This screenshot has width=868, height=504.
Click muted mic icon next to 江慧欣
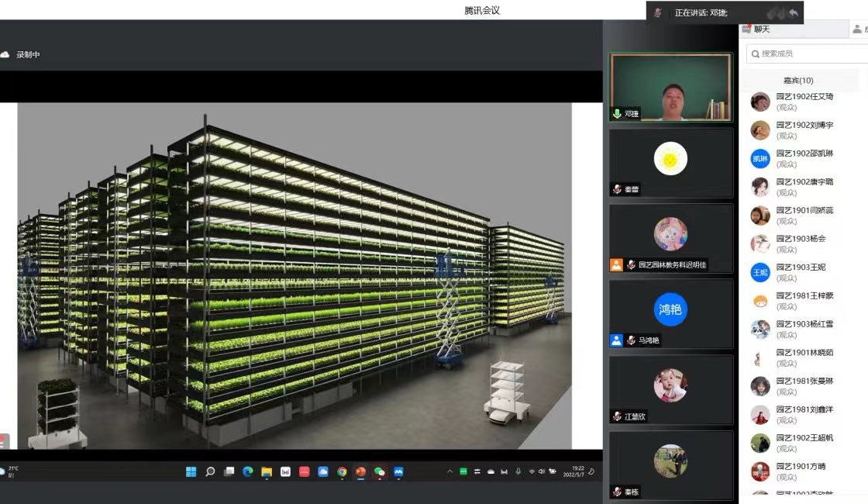click(617, 416)
